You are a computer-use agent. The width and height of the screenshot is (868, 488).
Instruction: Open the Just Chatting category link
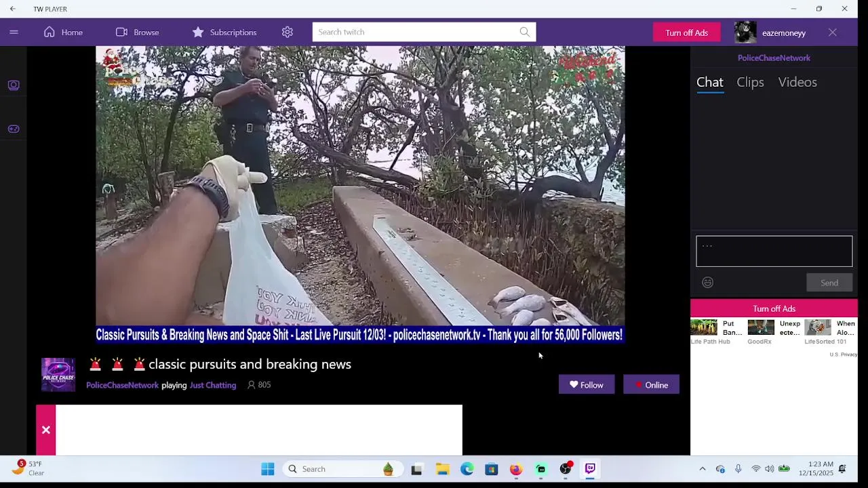coord(213,385)
